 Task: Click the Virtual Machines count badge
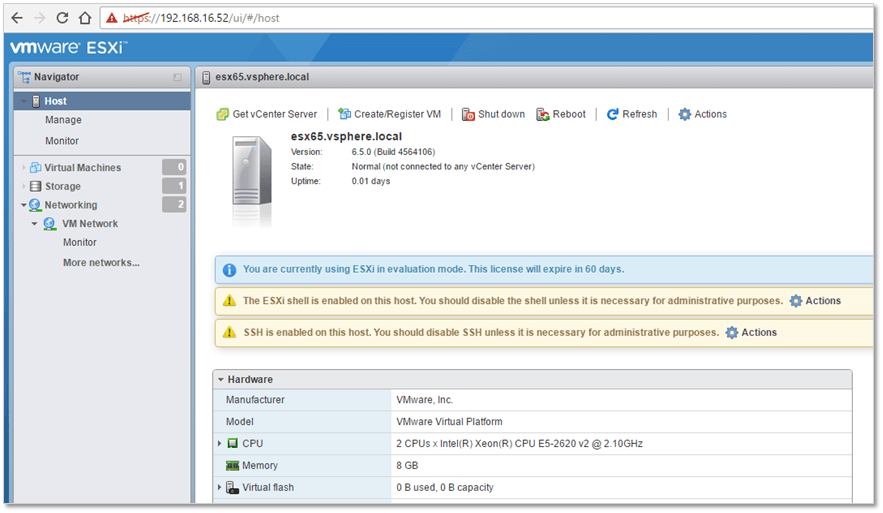(174, 167)
